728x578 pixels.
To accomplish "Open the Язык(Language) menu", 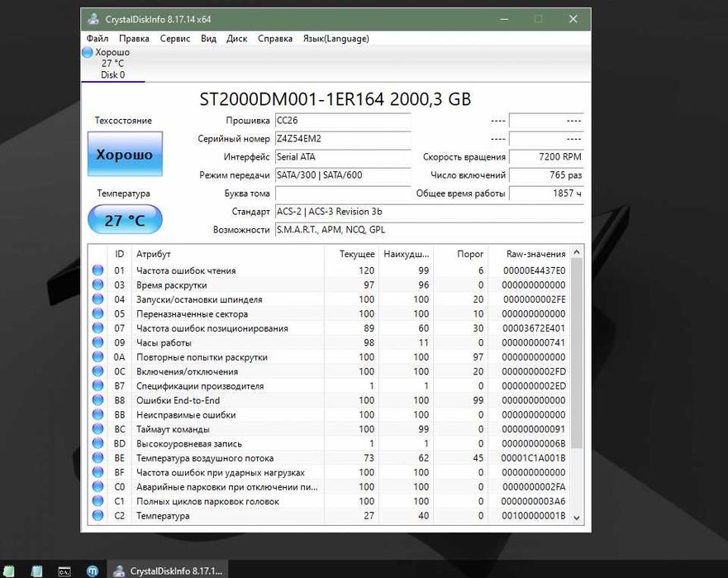I will (336, 39).
